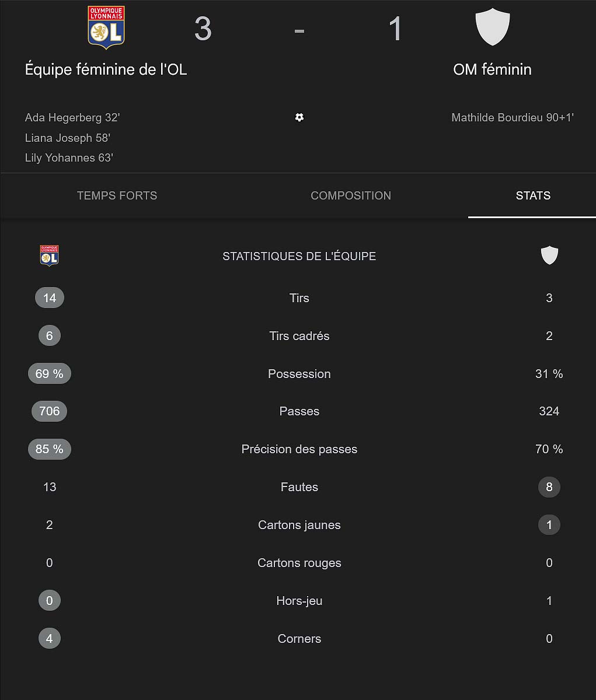Click the 69 % possession badge
The height and width of the screenshot is (700, 596).
pos(50,374)
